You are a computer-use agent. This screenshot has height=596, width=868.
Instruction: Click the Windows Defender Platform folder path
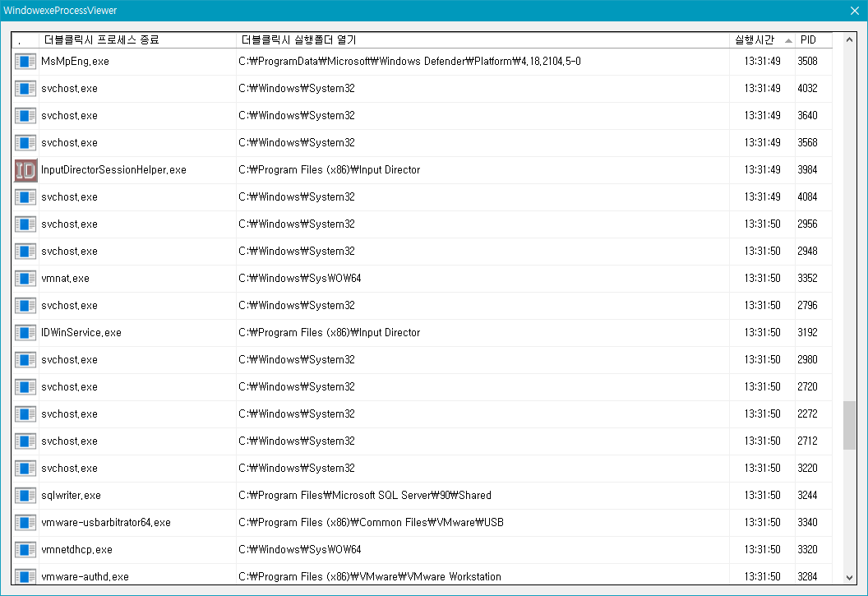[x=409, y=62]
